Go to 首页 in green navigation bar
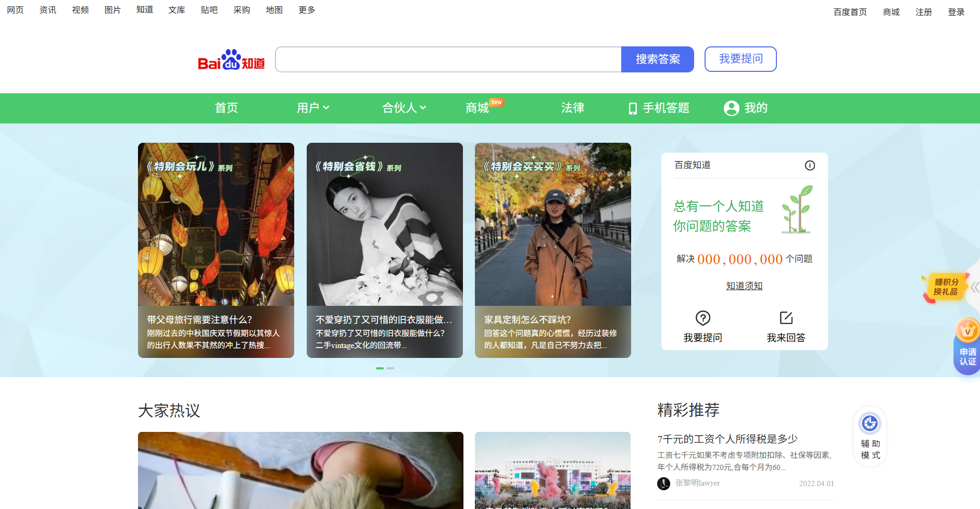Image resolution: width=980 pixels, height=509 pixels. coord(227,108)
